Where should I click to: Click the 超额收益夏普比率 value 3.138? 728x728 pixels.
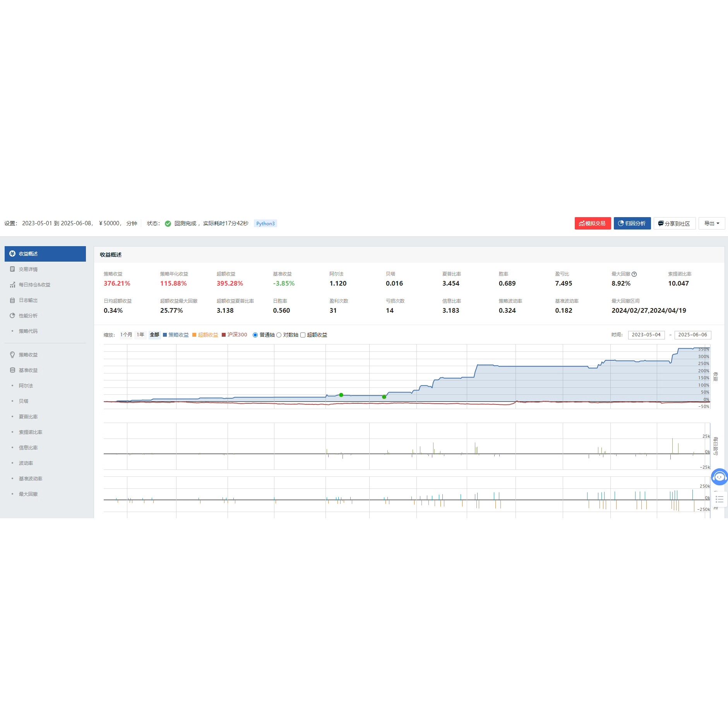[x=225, y=311]
